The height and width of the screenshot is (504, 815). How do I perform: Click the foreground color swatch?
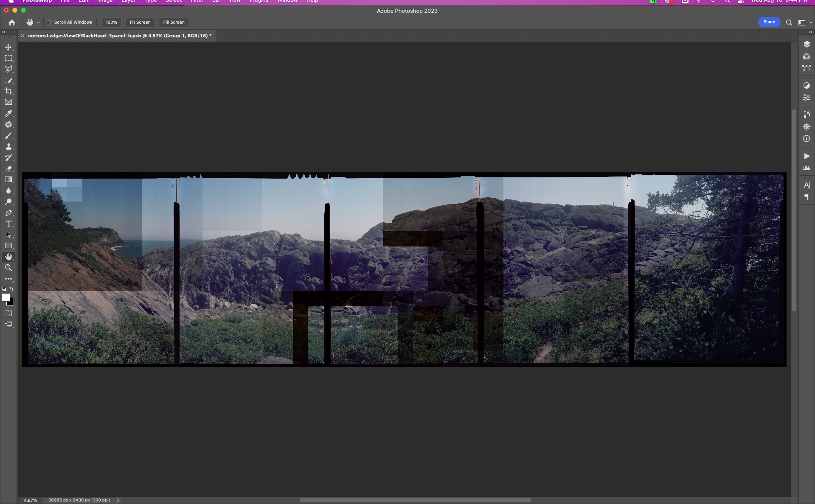(x=6, y=297)
